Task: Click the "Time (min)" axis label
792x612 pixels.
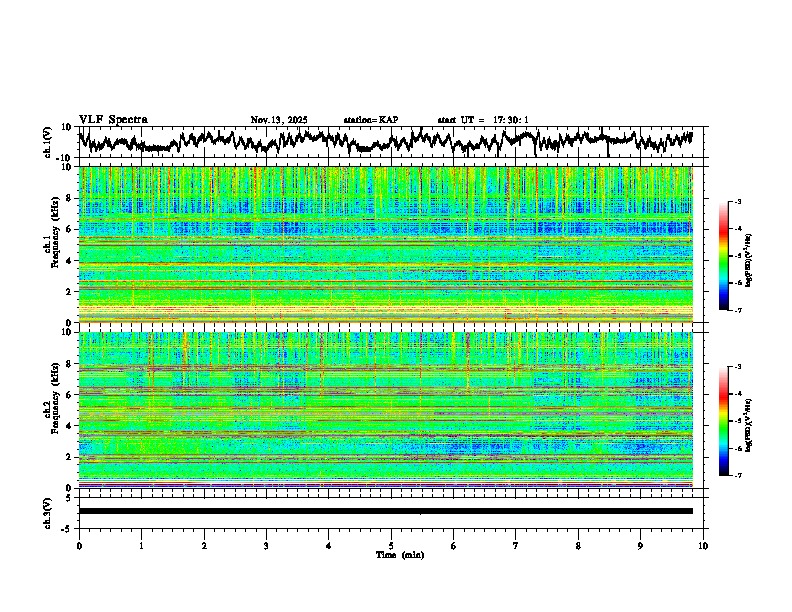Action: [x=400, y=555]
